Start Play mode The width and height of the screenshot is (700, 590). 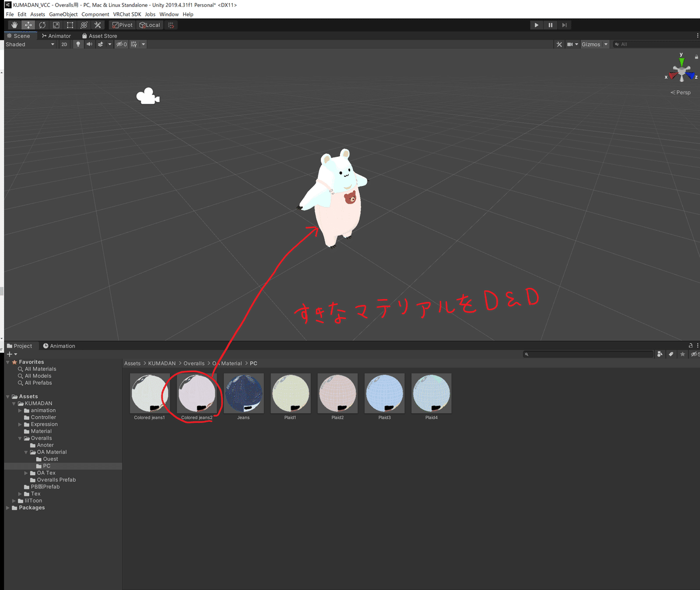[536, 25]
